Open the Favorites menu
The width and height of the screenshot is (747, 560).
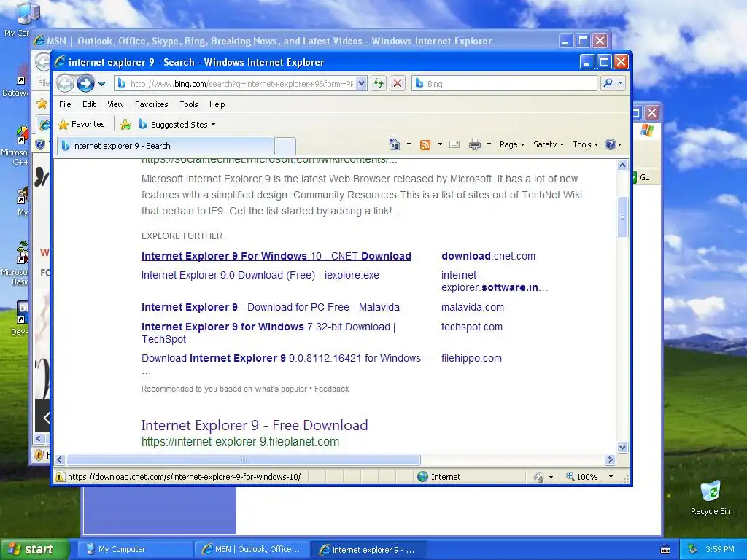tap(152, 104)
